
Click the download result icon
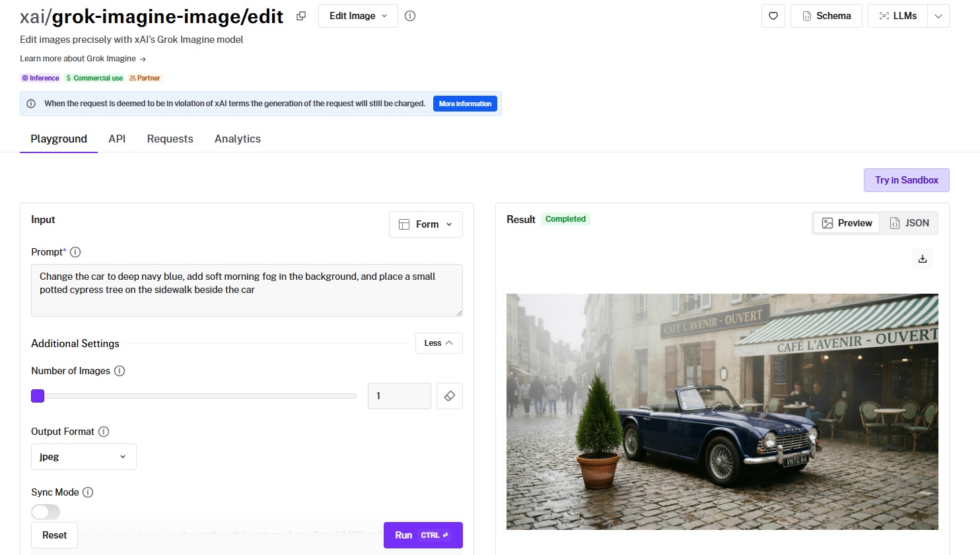pos(923,259)
